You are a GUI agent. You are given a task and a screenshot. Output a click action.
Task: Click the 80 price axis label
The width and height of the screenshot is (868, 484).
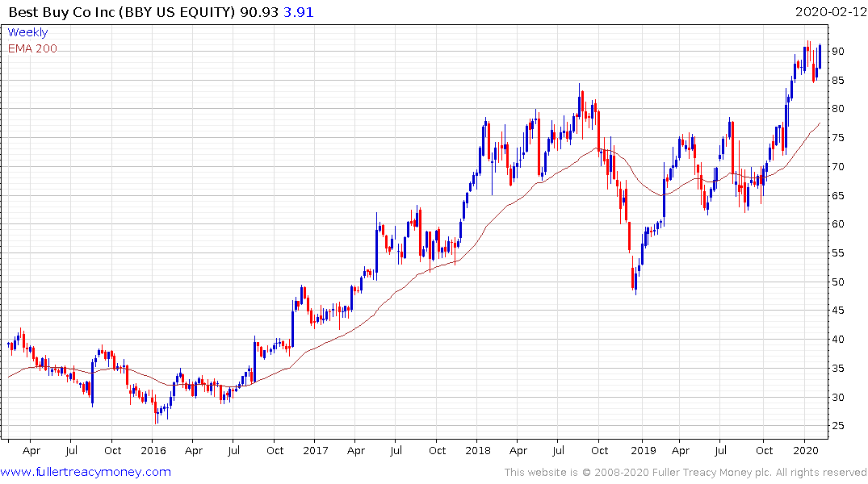(838, 109)
